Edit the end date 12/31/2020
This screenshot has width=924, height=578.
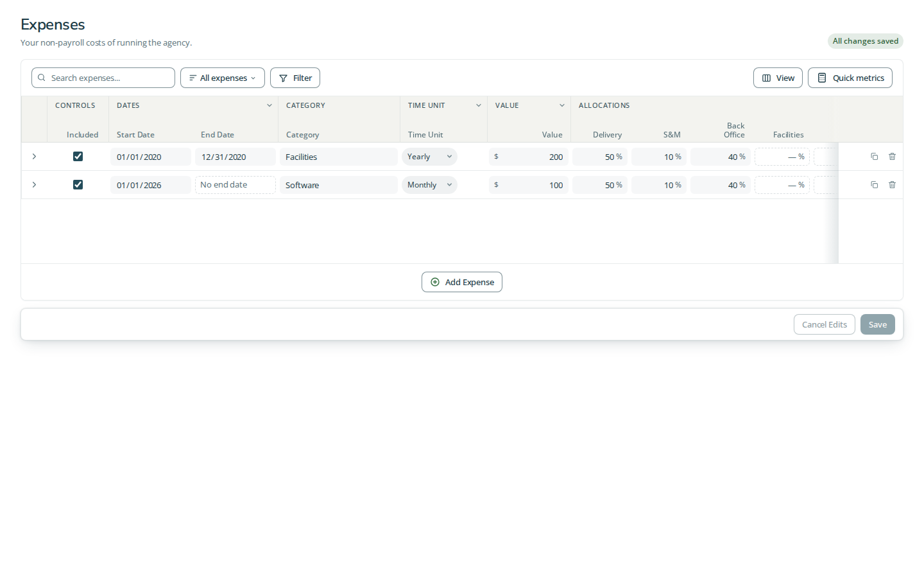coord(235,157)
